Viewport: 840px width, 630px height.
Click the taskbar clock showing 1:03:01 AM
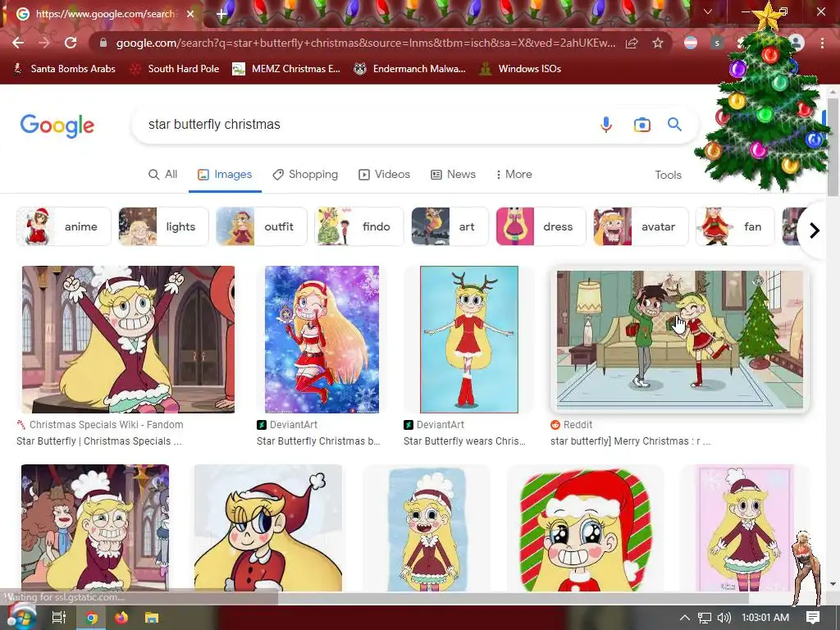[x=765, y=618]
